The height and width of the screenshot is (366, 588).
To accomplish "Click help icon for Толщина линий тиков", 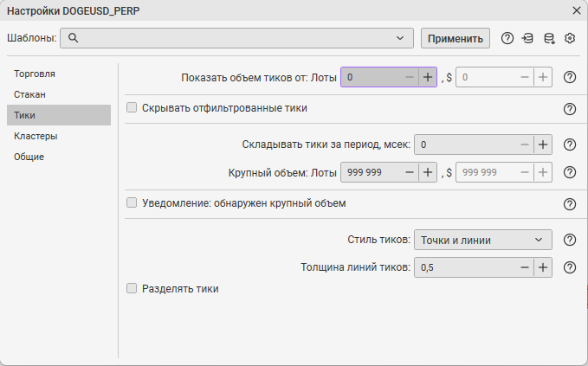I will 570,267.
